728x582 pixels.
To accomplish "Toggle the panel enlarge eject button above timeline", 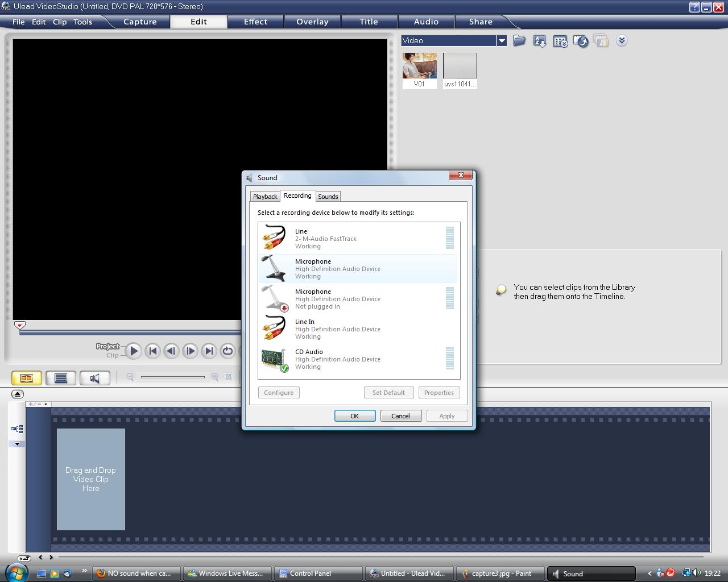I will coord(18,394).
